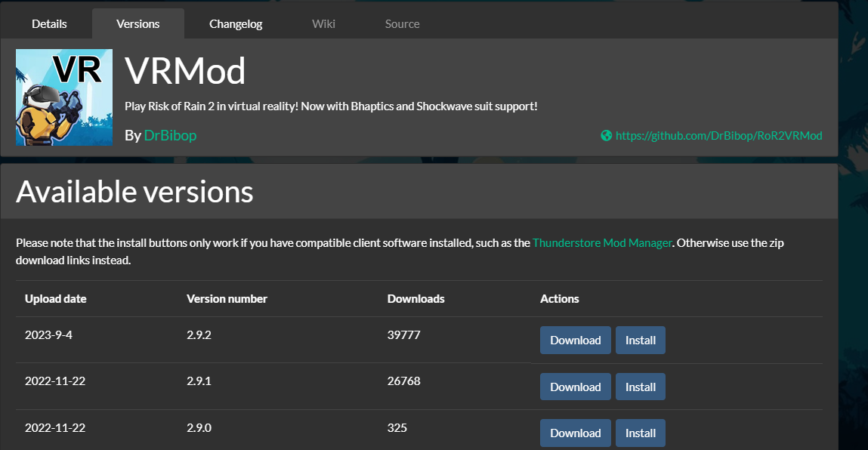Click the Actions column header
This screenshot has height=450, width=868.
pos(560,299)
